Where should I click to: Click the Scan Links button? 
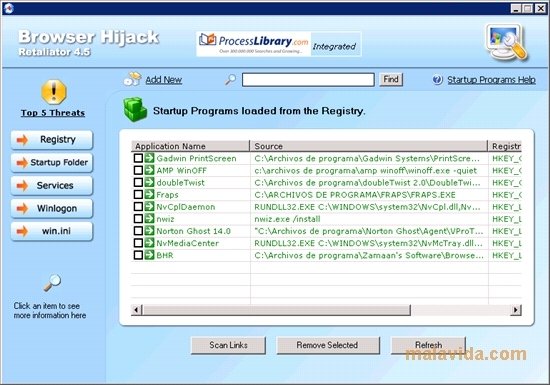pos(228,345)
